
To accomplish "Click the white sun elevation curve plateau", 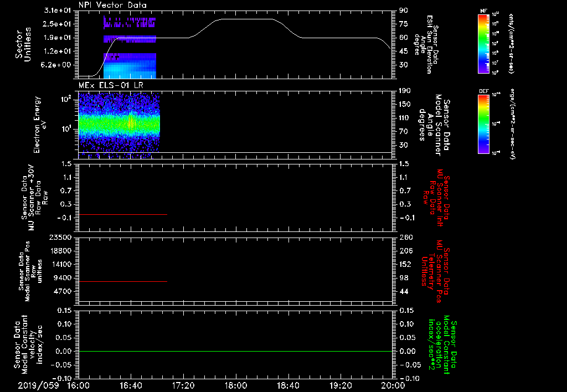I will pyautogui.click(x=247, y=19).
